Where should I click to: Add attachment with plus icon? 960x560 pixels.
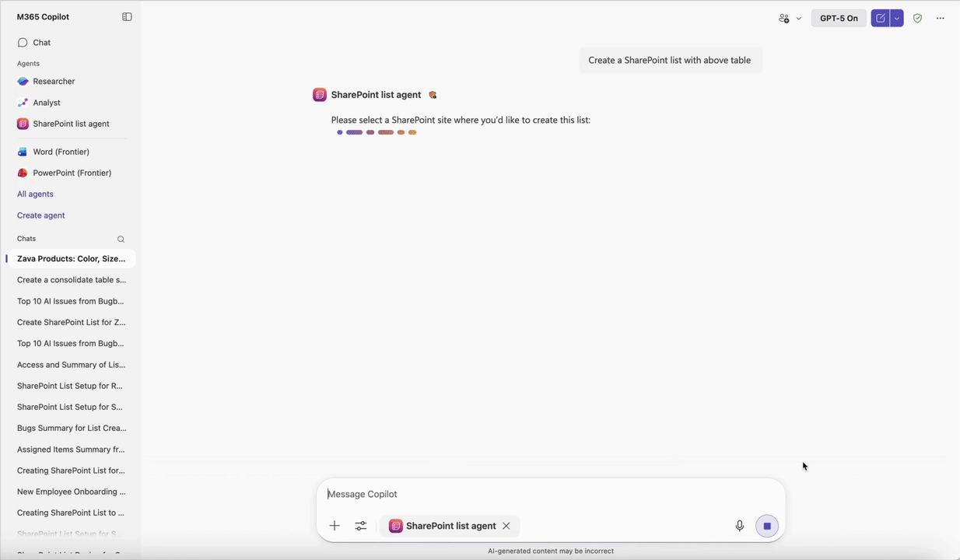(x=335, y=526)
